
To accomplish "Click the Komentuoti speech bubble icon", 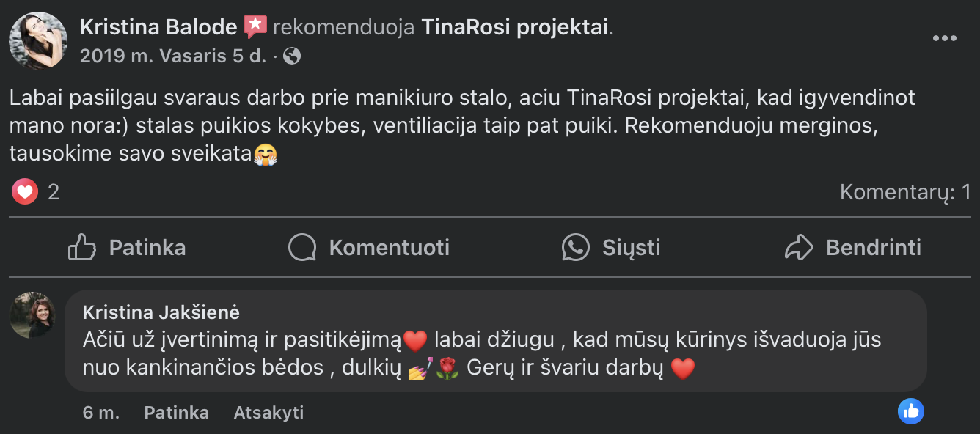I will [x=302, y=248].
